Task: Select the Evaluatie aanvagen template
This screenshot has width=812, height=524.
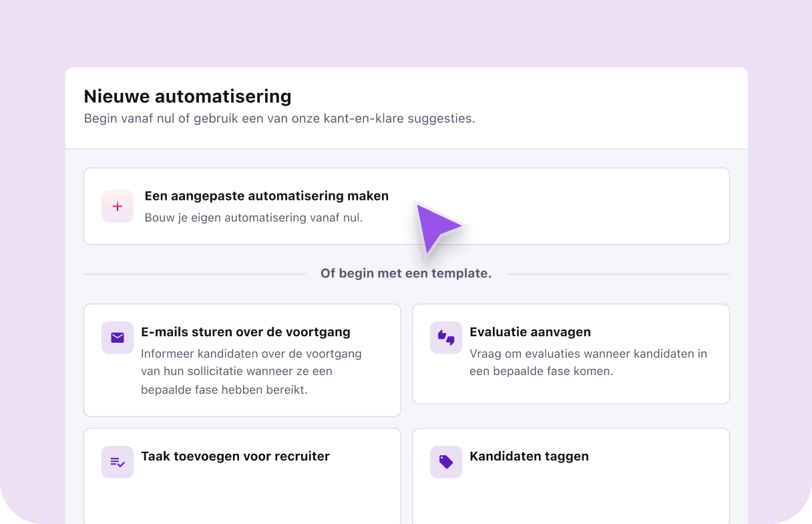Action: point(571,354)
